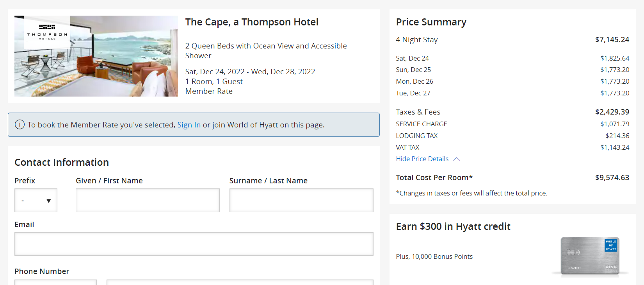The image size is (644, 285).
Task: Click the info icon in member rate notice
Action: (20, 125)
